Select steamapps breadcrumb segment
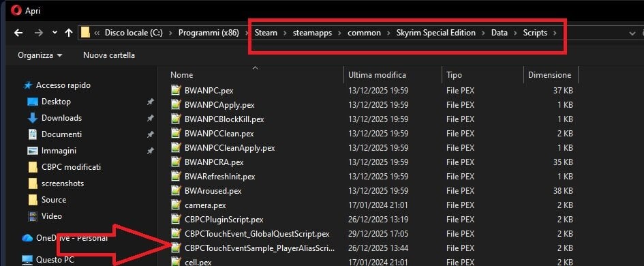The width and height of the screenshot is (644, 266). tap(312, 33)
